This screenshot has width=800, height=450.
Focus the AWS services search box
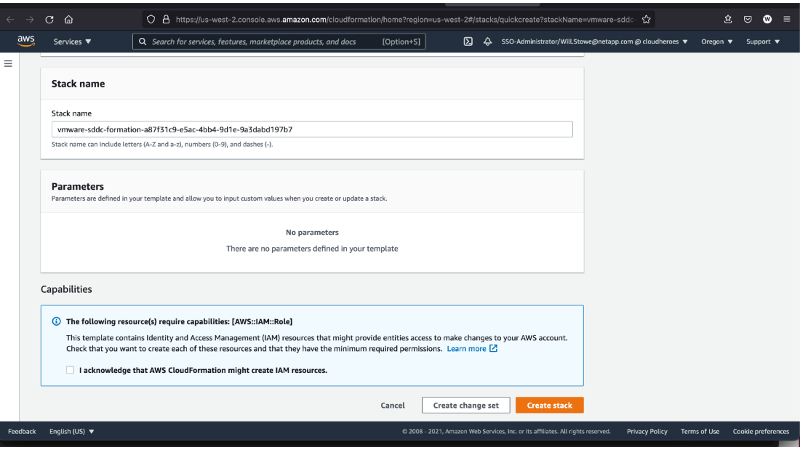click(270, 42)
